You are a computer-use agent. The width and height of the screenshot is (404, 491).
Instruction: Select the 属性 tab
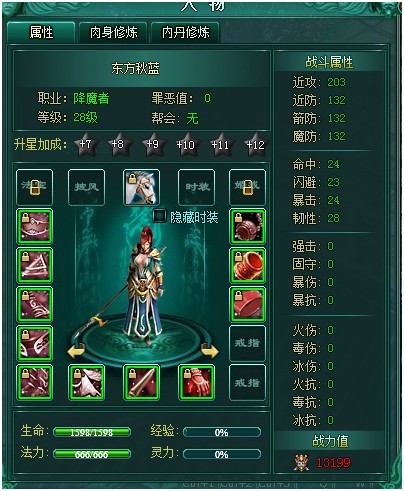(x=41, y=32)
